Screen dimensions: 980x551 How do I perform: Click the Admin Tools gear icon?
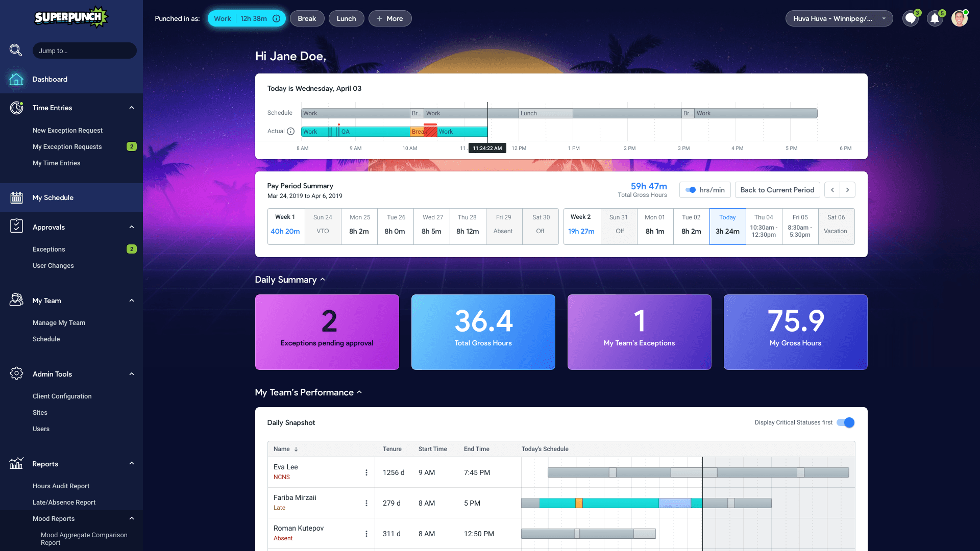(x=16, y=373)
